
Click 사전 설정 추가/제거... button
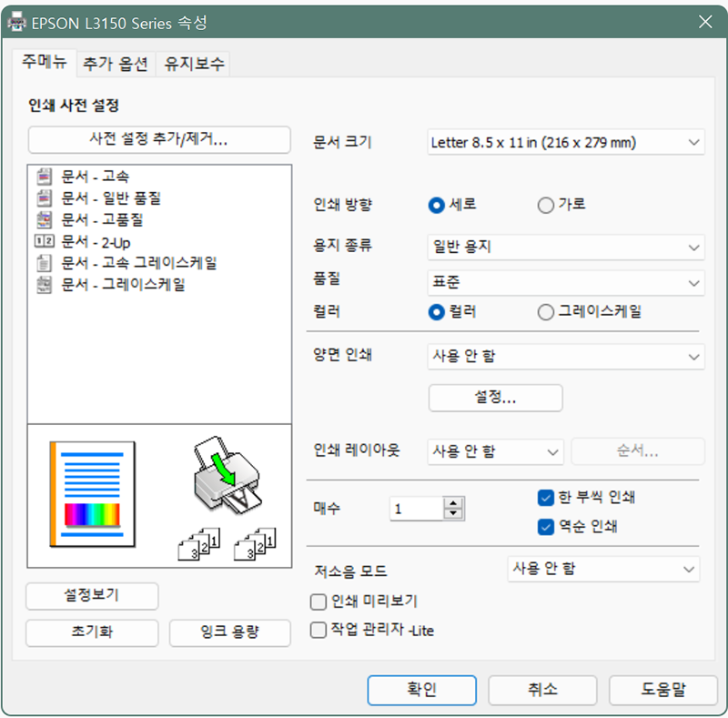tap(158, 139)
